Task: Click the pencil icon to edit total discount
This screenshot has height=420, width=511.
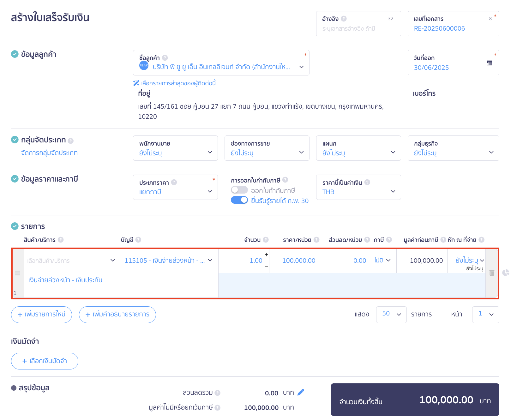Action: click(301, 392)
